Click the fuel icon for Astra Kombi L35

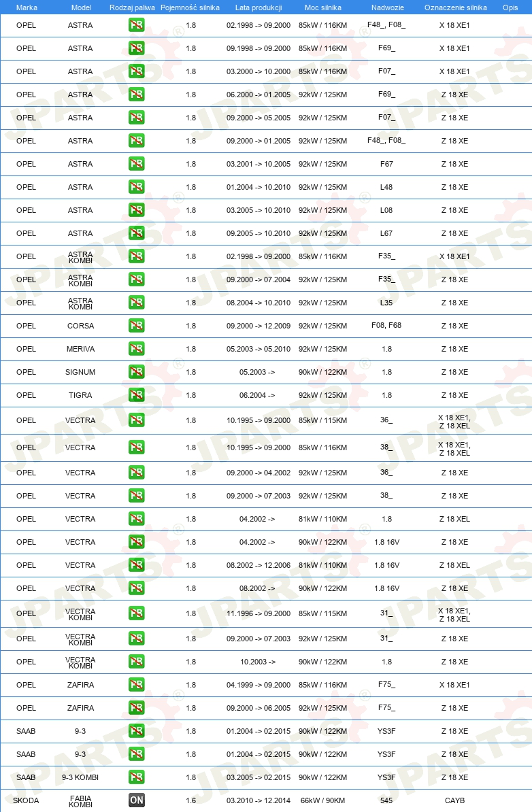pyautogui.click(x=137, y=303)
